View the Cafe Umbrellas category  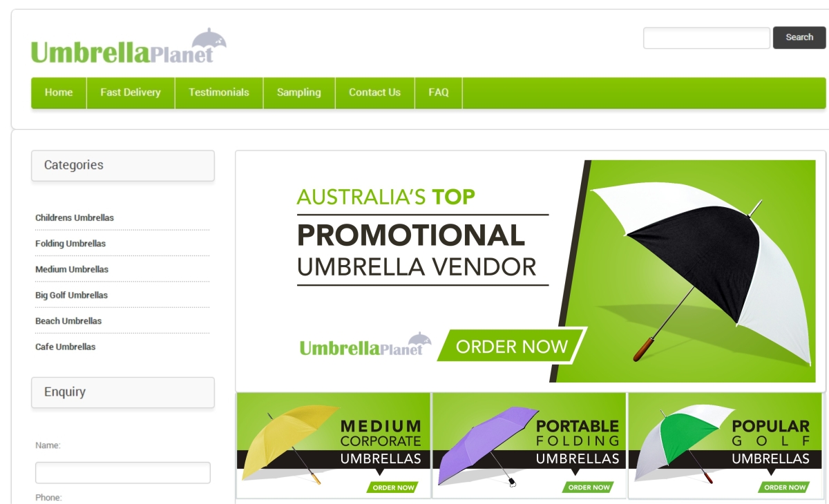click(x=66, y=347)
